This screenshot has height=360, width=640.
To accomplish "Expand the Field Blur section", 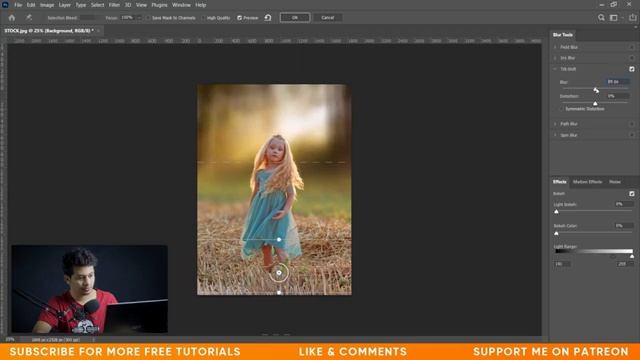I will pos(555,47).
